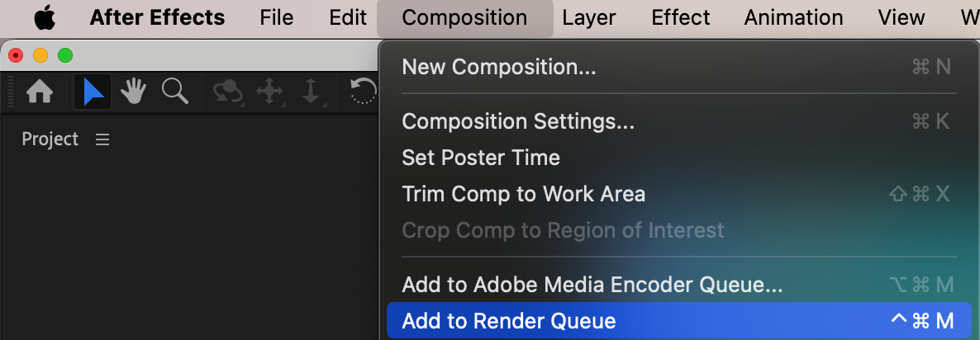Select Trim Comp to Work Area

523,194
